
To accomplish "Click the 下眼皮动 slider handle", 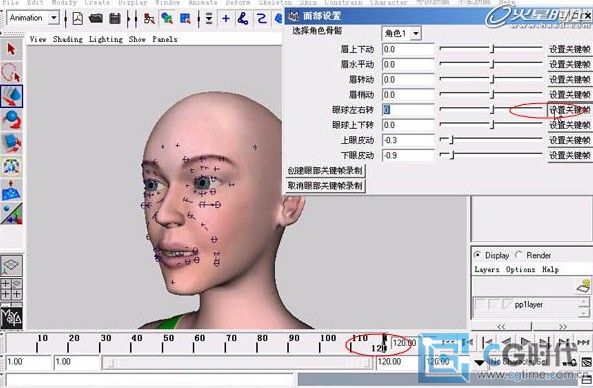I will [x=452, y=155].
